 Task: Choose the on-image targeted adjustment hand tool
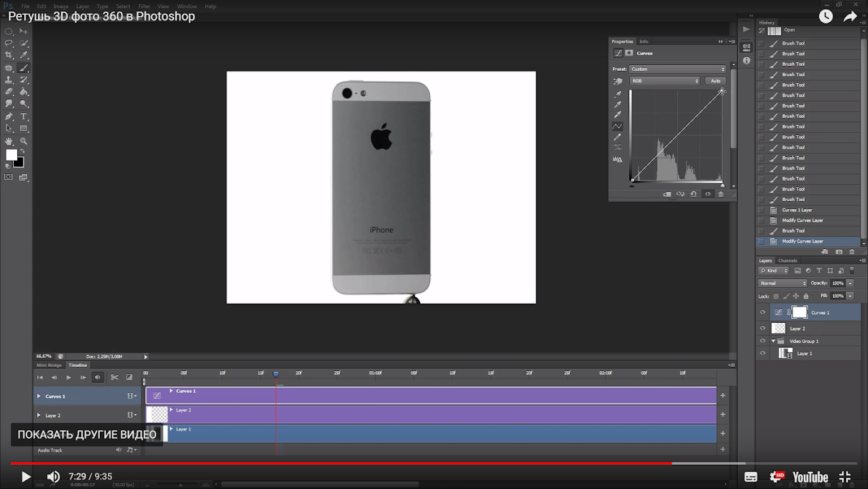click(618, 81)
